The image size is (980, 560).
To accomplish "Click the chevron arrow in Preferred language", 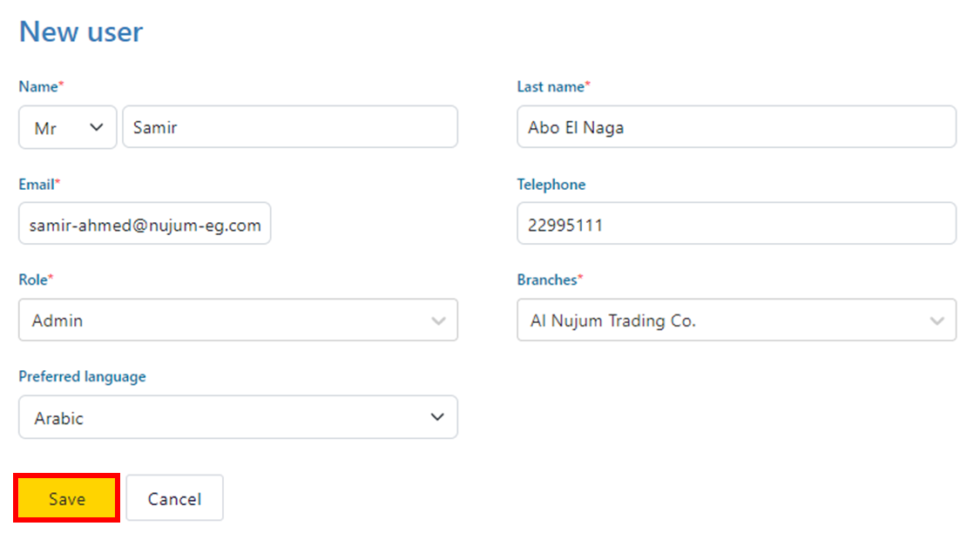I will pos(437,418).
